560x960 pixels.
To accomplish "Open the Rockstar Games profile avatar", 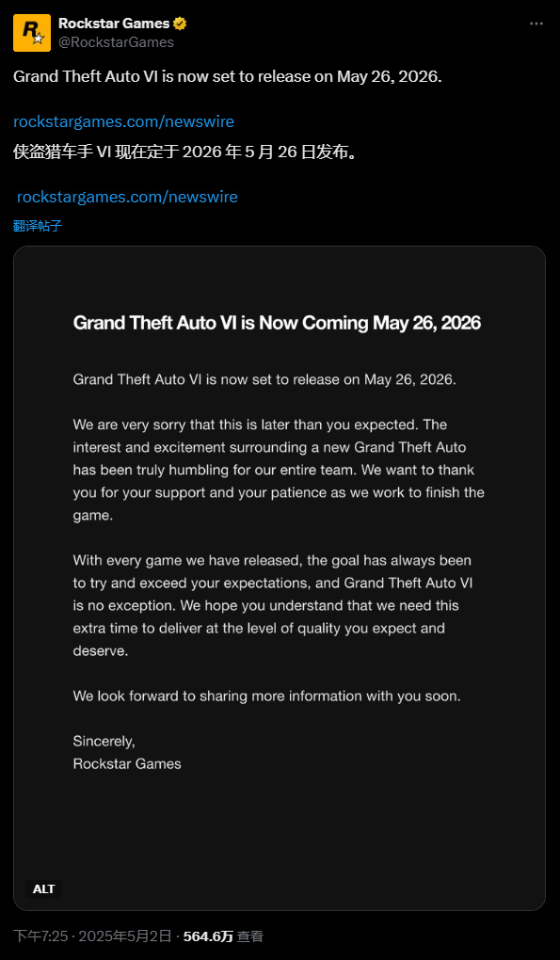I will click(x=32, y=33).
